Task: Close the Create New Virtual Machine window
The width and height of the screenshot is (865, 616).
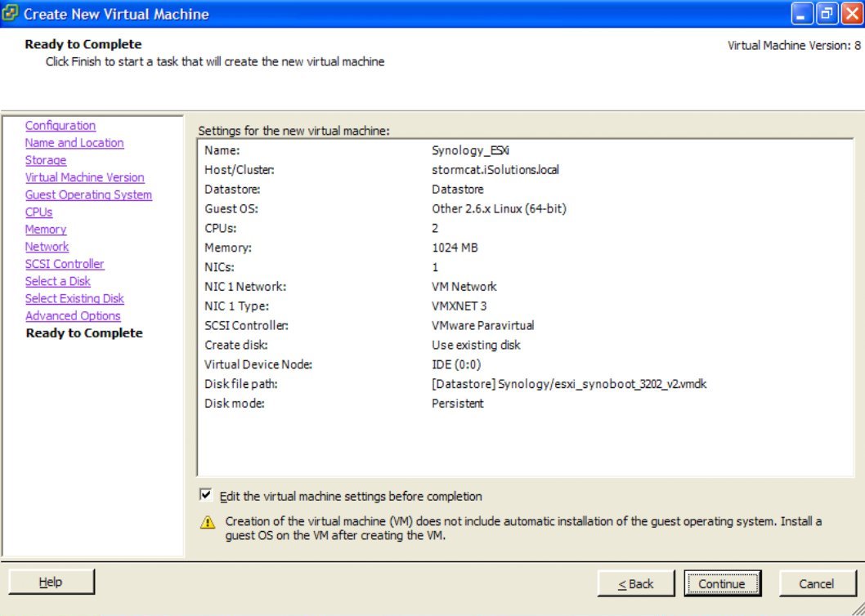Action: click(x=851, y=14)
